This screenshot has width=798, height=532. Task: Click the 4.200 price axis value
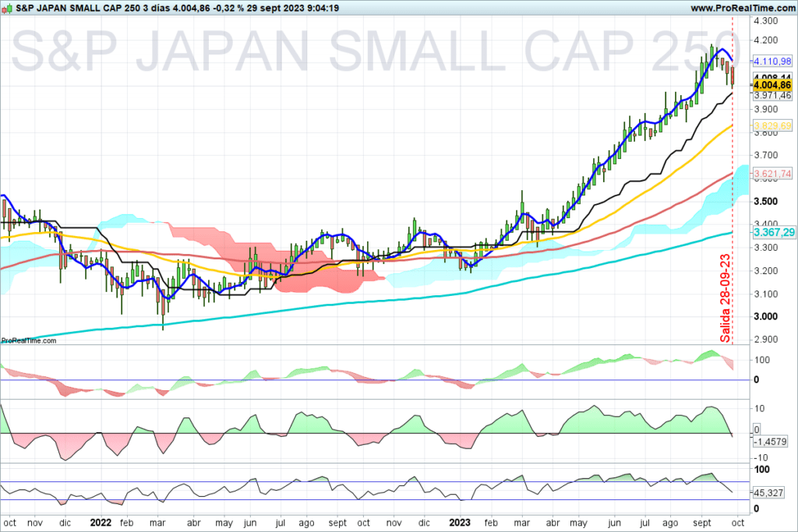(765, 41)
